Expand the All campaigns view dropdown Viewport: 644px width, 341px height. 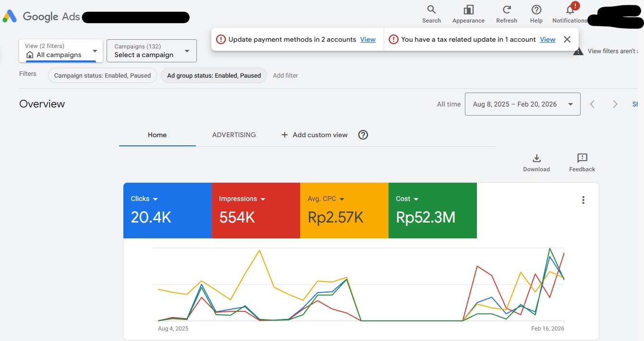coord(95,51)
